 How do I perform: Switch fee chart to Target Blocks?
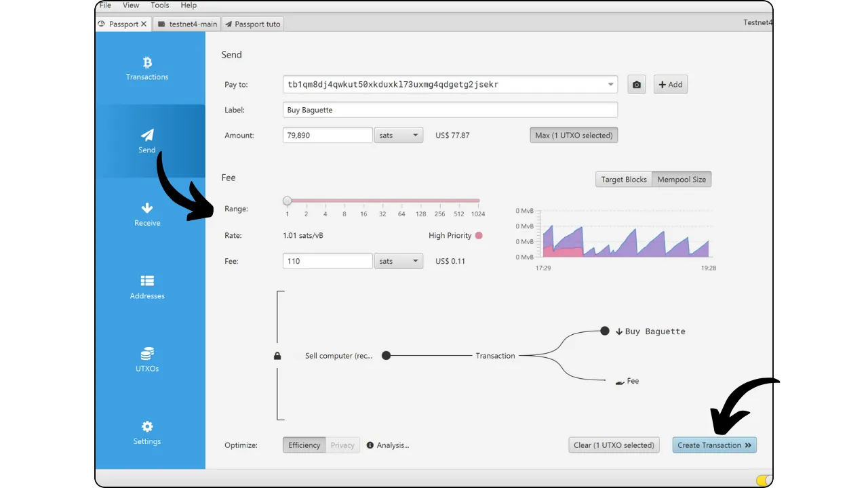(x=623, y=180)
